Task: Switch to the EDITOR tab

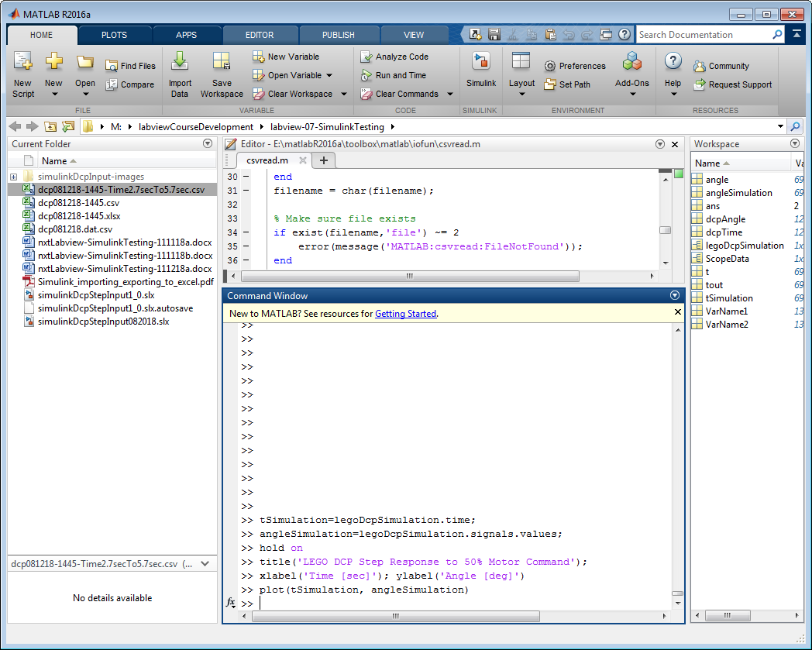Action: 260,35
